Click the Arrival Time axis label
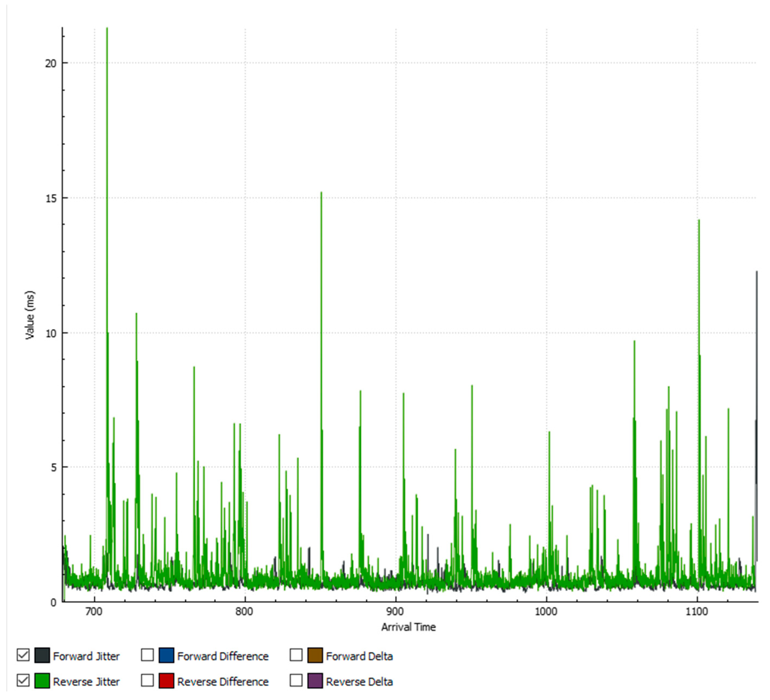Image resolution: width=770 pixels, height=700 pixels. pyautogui.click(x=408, y=627)
